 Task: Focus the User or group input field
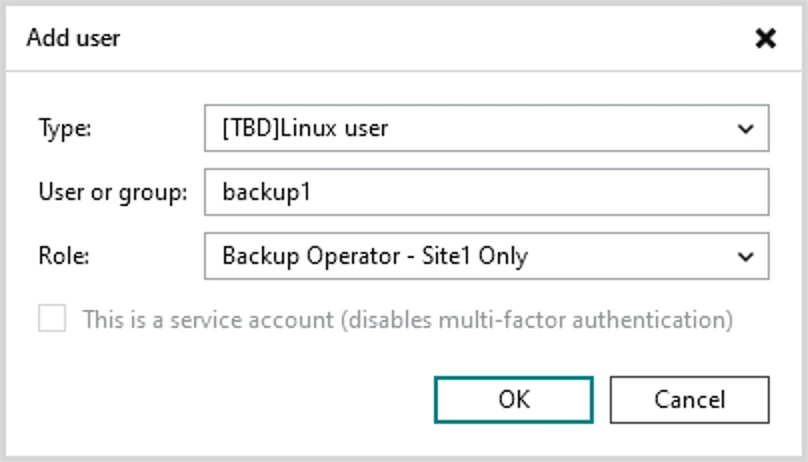click(x=486, y=192)
